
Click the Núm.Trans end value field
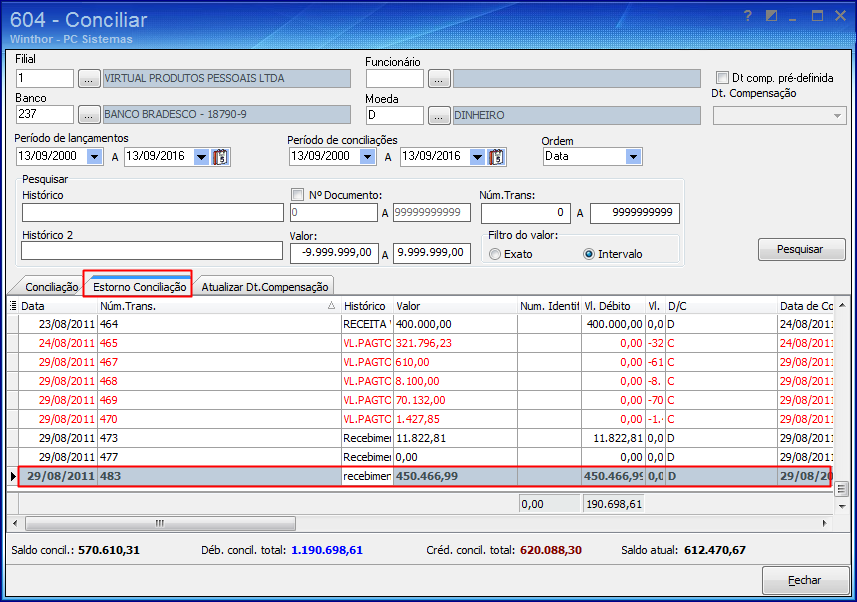pos(635,213)
